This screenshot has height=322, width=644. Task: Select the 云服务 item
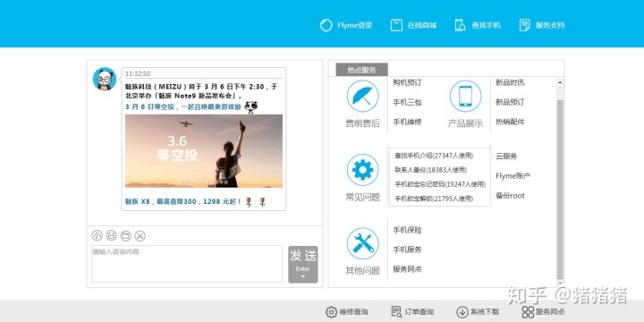tap(506, 156)
